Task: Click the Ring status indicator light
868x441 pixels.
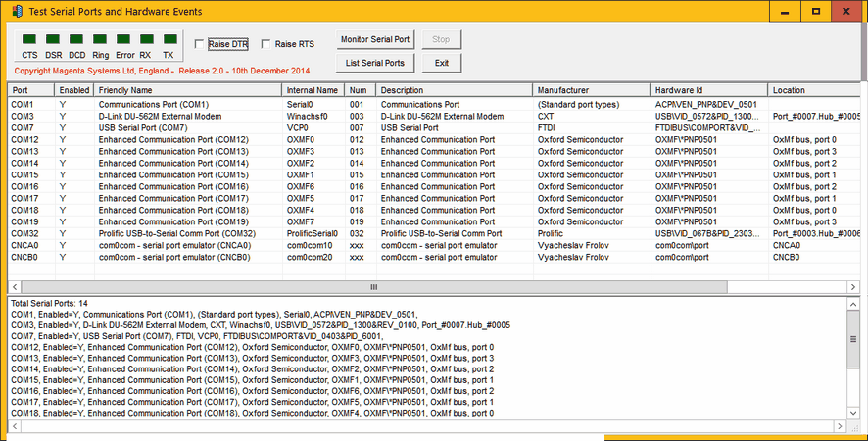Action: tap(101, 40)
